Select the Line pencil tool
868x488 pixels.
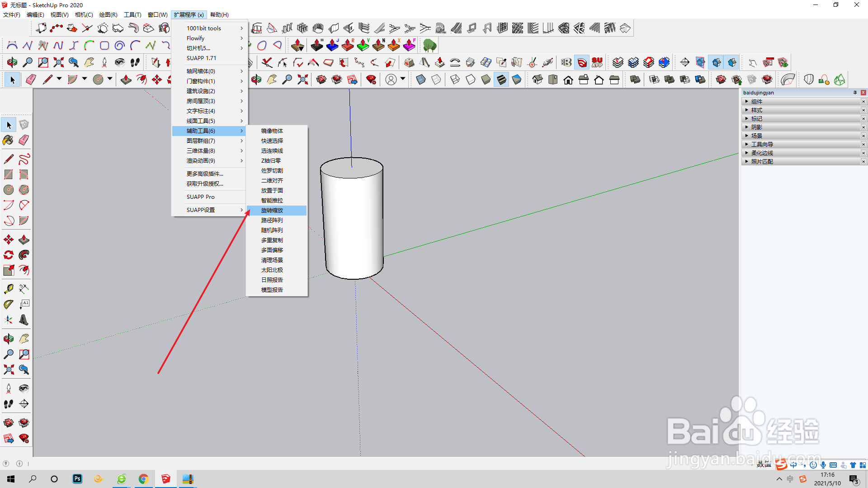[x=9, y=159]
